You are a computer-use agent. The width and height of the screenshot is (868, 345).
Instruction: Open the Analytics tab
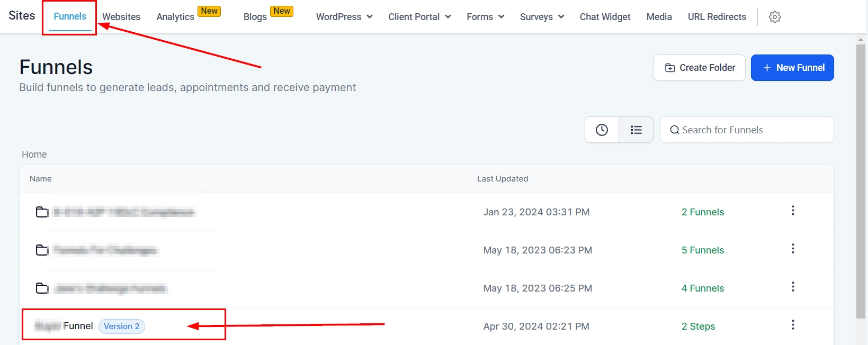pyautogui.click(x=175, y=17)
